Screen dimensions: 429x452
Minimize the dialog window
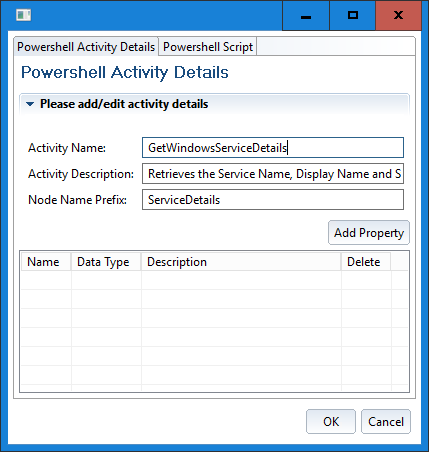click(306, 15)
